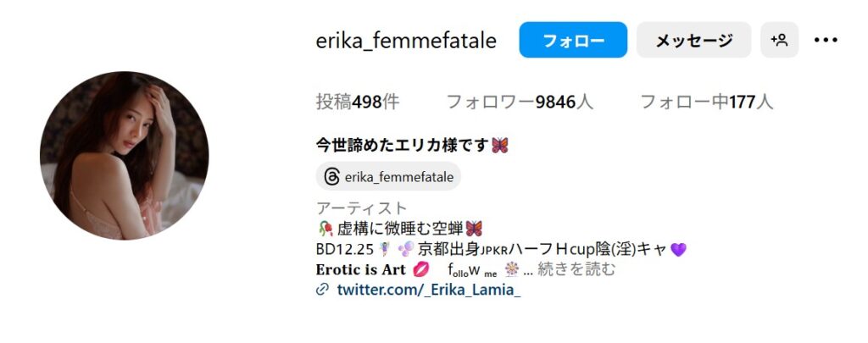Click the wilted rose emoji in bio
The image size is (868, 343).
coord(325,229)
